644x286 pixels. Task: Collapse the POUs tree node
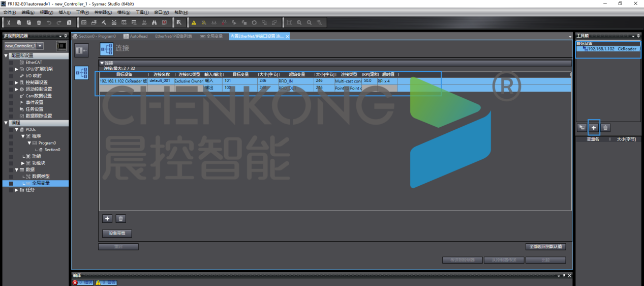16,130
